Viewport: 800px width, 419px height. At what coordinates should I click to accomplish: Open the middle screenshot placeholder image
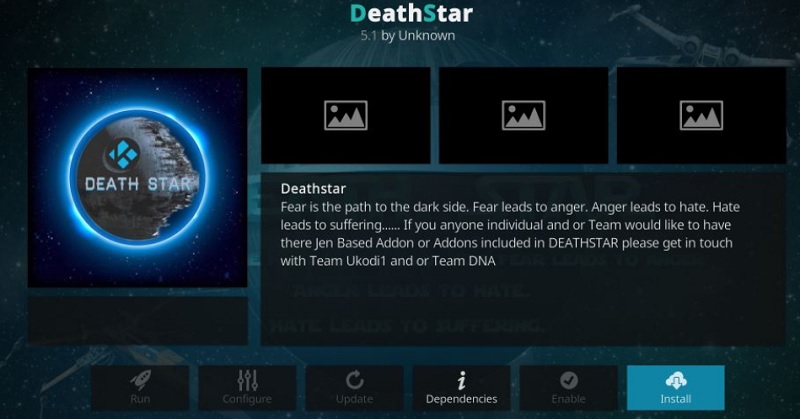tap(523, 115)
